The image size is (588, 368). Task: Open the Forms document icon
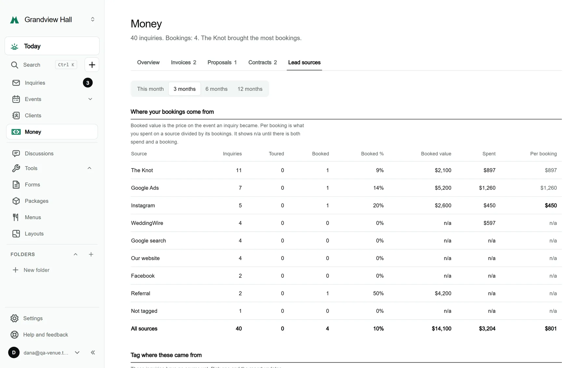click(x=16, y=184)
